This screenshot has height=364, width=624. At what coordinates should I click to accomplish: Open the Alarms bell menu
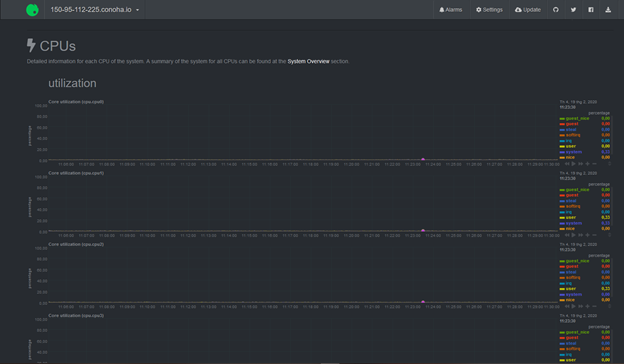(x=450, y=10)
